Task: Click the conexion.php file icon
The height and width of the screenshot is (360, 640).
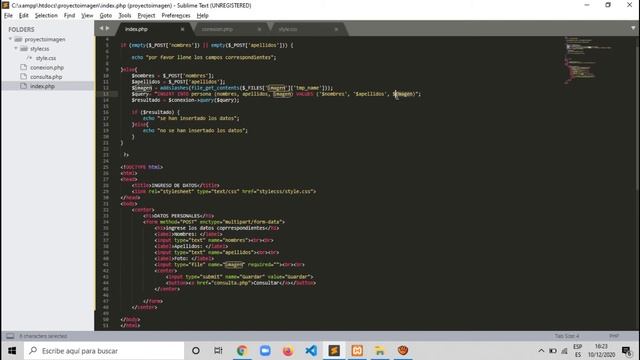Action: [x=23, y=67]
